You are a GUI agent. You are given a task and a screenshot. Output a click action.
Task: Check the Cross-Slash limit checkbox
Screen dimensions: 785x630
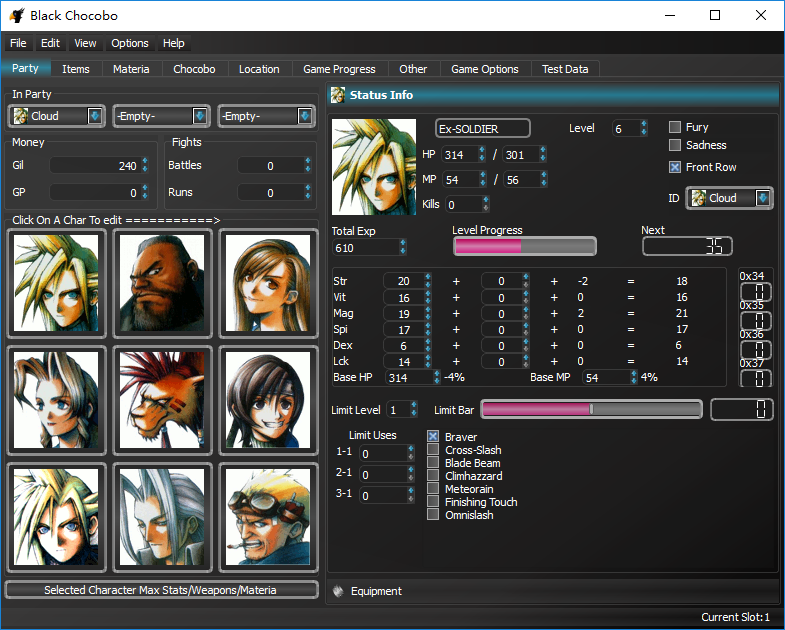(x=433, y=449)
